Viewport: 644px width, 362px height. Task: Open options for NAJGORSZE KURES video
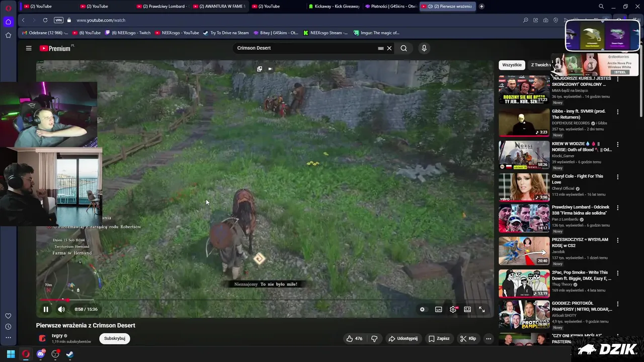tap(618, 79)
